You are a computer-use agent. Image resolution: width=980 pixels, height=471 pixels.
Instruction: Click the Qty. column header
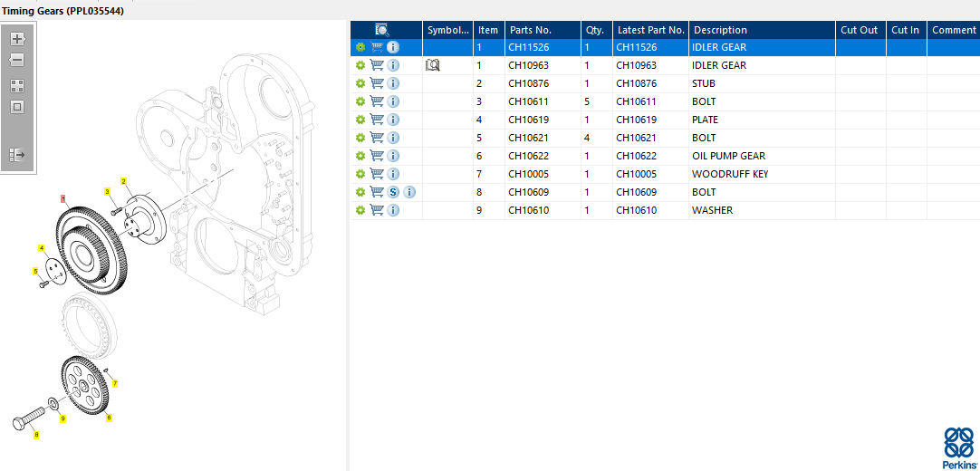click(595, 30)
